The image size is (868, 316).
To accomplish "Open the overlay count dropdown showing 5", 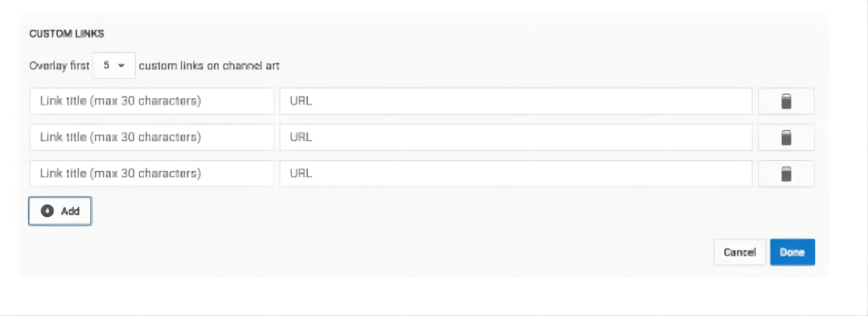I will pyautogui.click(x=114, y=65).
